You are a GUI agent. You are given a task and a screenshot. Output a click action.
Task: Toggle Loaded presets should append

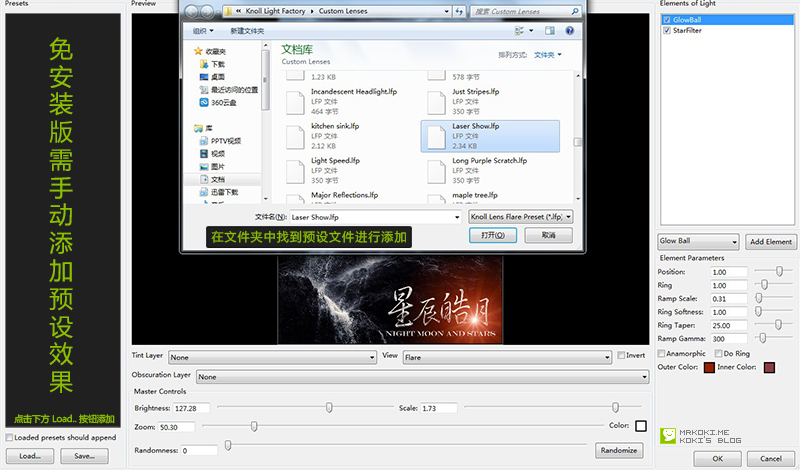[9, 437]
